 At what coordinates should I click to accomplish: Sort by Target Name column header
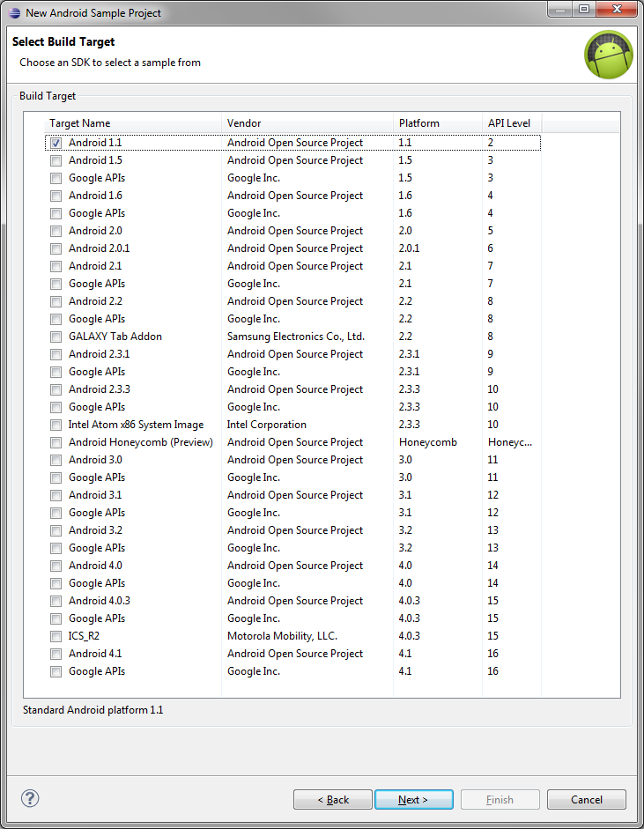(133, 123)
